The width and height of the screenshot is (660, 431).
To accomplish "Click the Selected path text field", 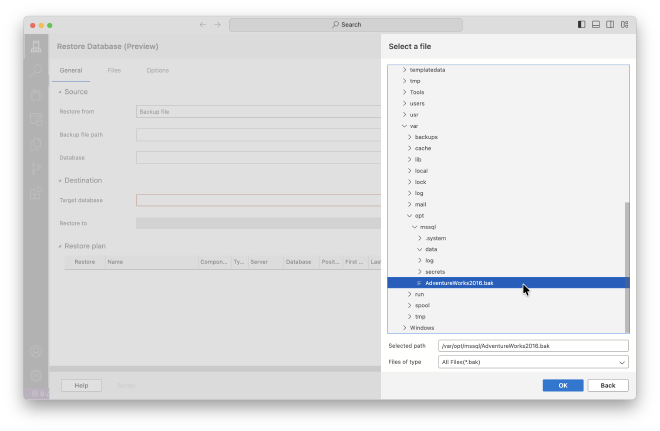I will (x=533, y=346).
